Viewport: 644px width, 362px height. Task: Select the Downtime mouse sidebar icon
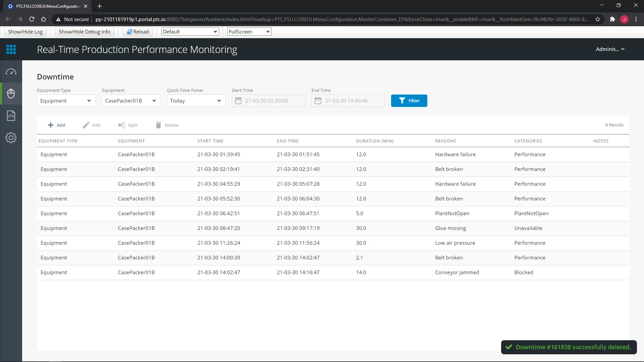click(11, 94)
